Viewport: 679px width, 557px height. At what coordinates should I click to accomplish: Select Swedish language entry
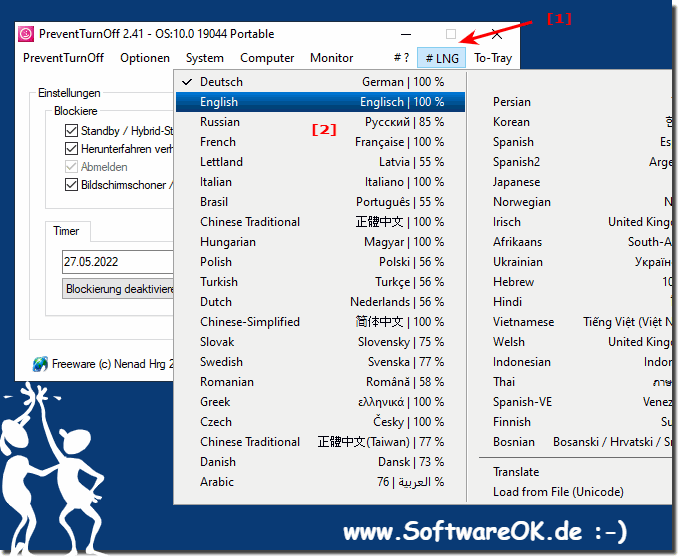click(x=320, y=362)
